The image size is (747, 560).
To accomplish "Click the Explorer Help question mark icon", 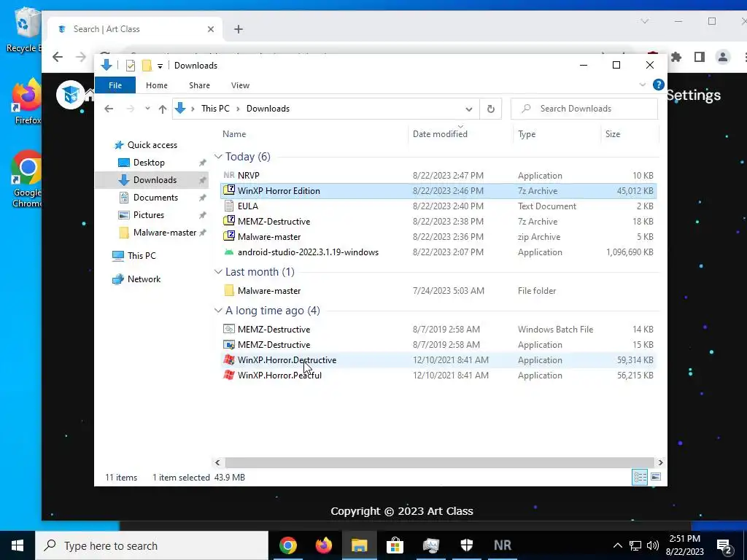I will pos(659,85).
